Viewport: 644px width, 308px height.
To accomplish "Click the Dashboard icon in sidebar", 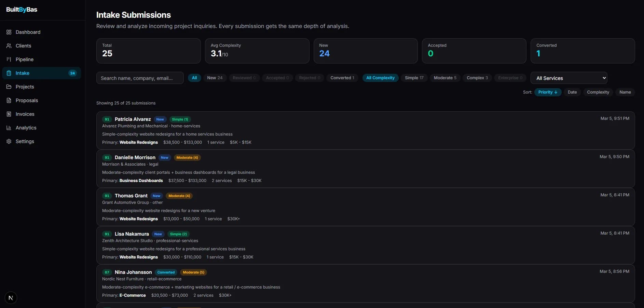I will coord(9,32).
